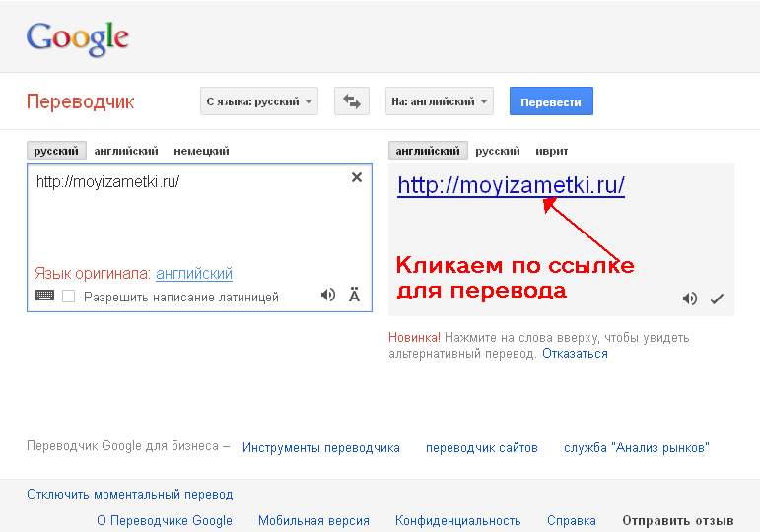
Task: Rate translation with checkmark icon
Action: tap(717, 299)
